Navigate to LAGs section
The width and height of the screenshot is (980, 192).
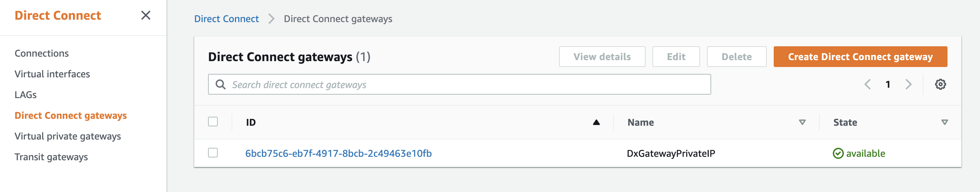tap(26, 95)
